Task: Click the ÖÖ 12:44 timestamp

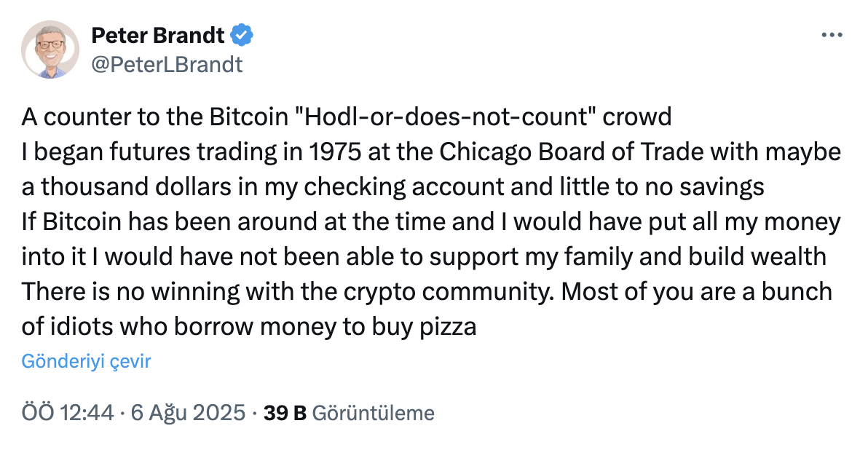Action: click(x=68, y=413)
